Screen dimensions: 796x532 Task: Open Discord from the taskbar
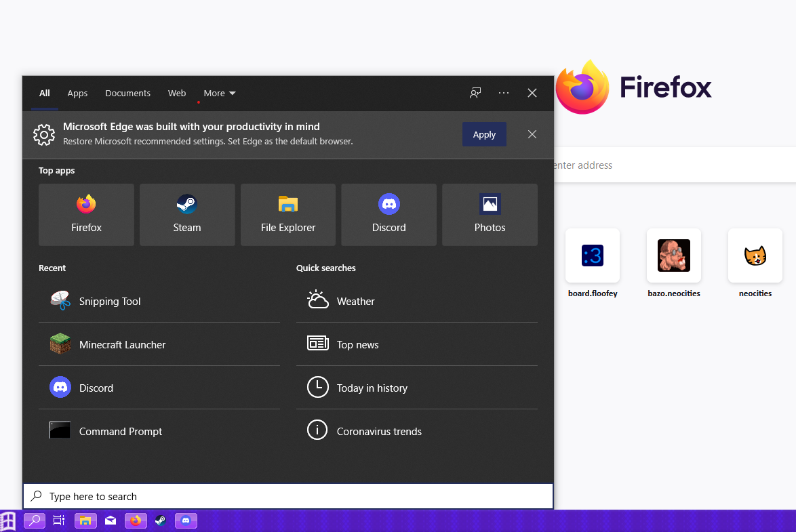click(186, 521)
